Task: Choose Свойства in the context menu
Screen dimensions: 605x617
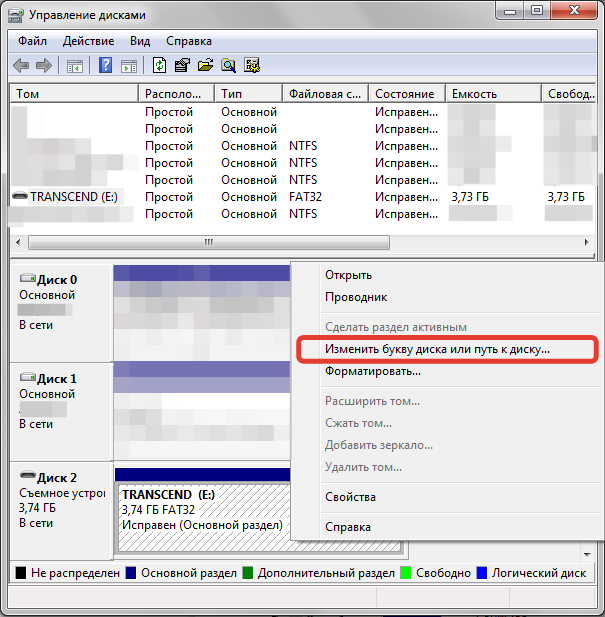Action: tap(350, 497)
